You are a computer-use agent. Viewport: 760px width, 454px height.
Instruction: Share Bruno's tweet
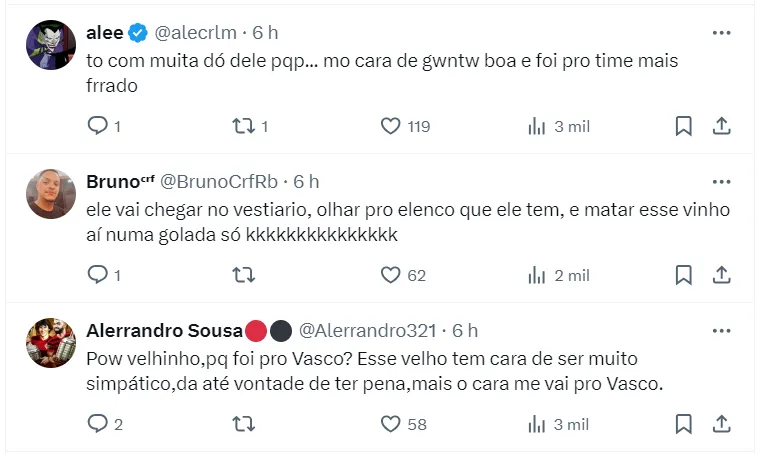[721, 275]
